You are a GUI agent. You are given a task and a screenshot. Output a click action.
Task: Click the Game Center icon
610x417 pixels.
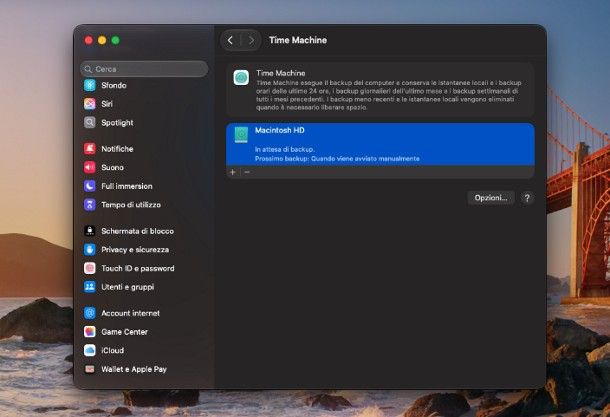pos(90,331)
